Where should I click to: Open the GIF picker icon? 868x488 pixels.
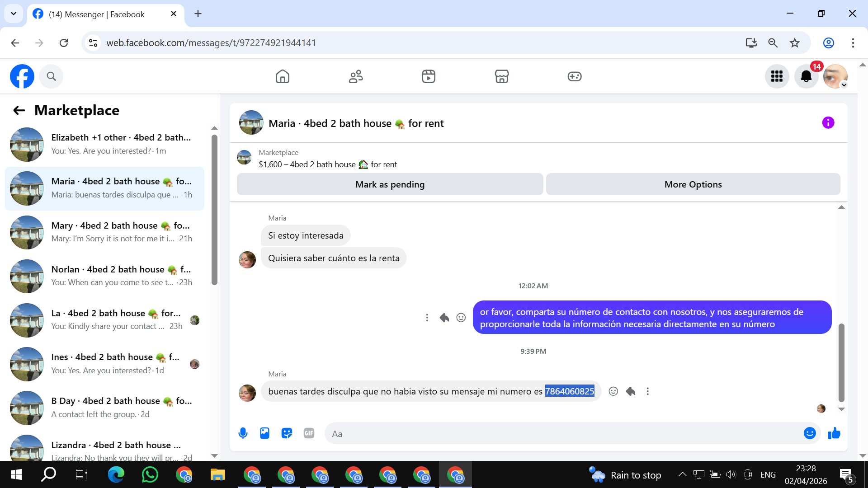coord(309,433)
